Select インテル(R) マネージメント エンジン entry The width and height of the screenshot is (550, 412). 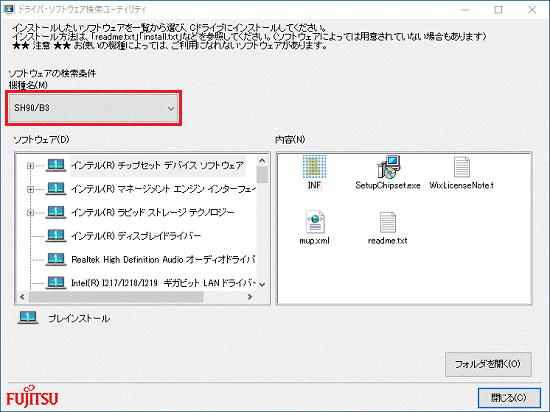(x=163, y=189)
